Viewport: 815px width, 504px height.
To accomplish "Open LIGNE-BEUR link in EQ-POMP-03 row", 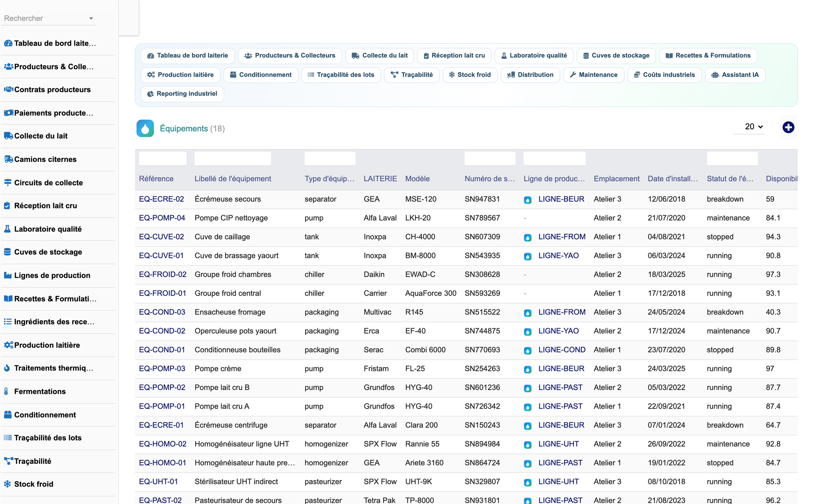I will pyautogui.click(x=561, y=368).
